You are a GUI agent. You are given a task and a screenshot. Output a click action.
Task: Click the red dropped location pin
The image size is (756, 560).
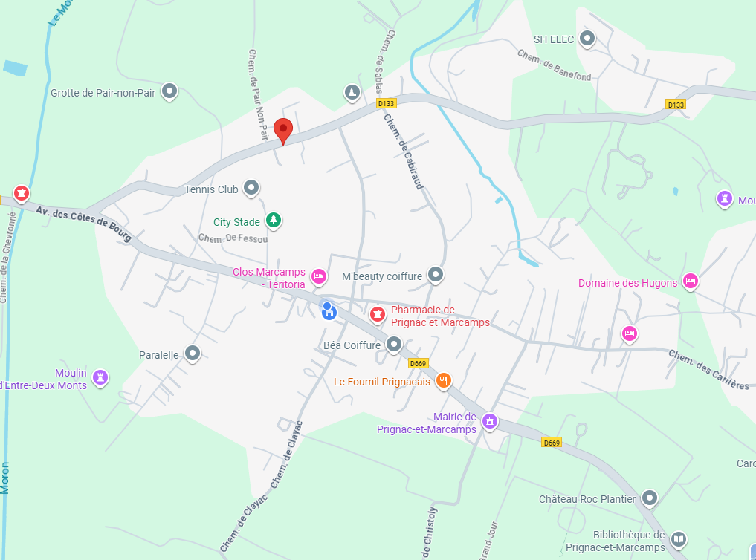pyautogui.click(x=283, y=131)
